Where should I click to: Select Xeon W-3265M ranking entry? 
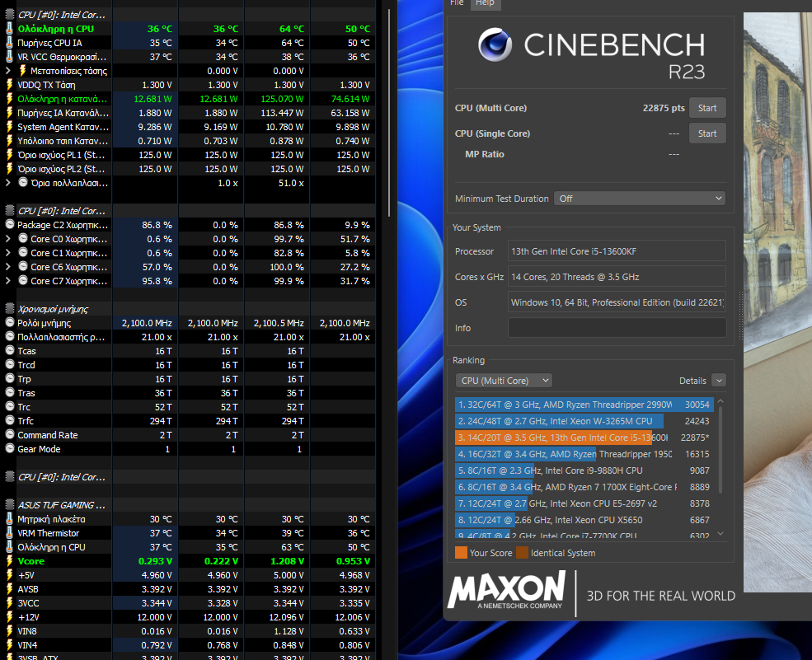point(584,421)
